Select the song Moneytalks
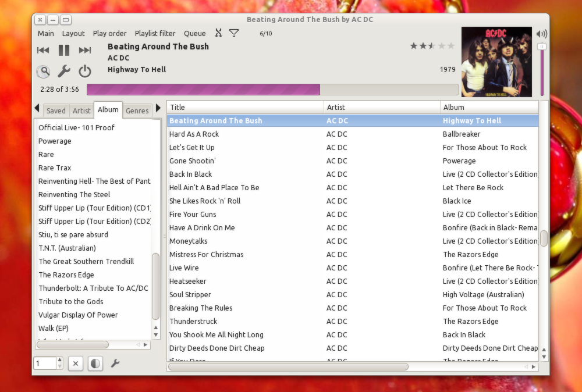The height and width of the screenshot is (392, 582). (x=353, y=241)
